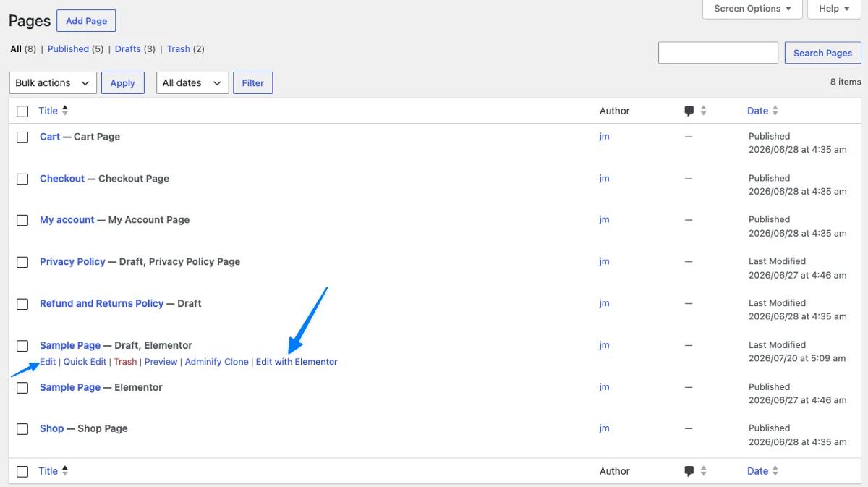Open the All dates dropdown
Image resolution: width=868 pixels, height=487 pixels.
(x=192, y=83)
